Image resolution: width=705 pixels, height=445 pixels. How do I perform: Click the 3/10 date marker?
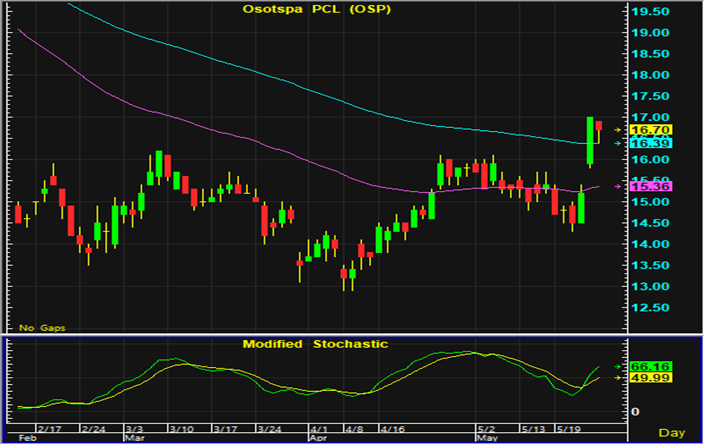point(182,429)
